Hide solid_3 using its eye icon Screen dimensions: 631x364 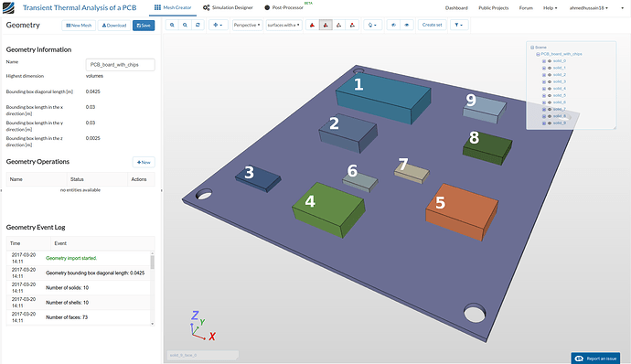tap(550, 81)
